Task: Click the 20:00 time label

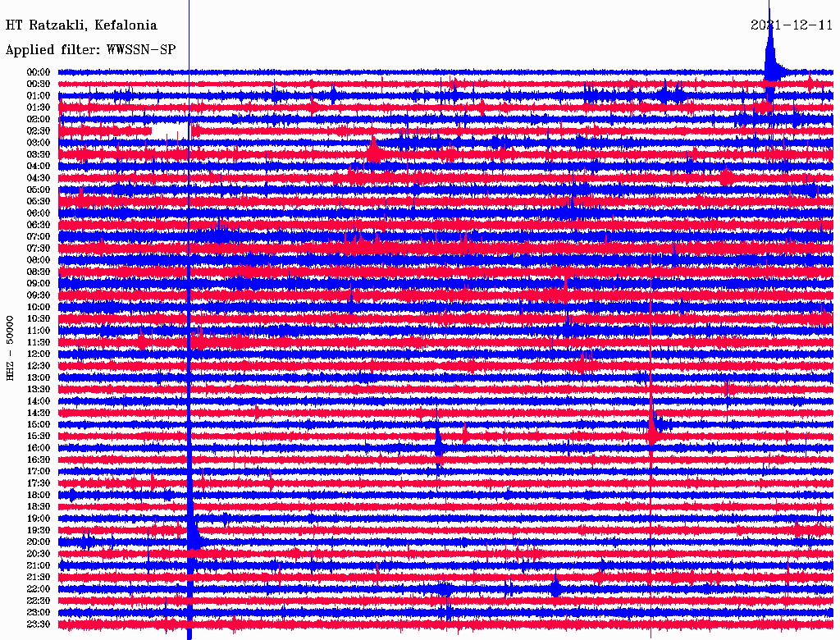Action: [x=39, y=542]
